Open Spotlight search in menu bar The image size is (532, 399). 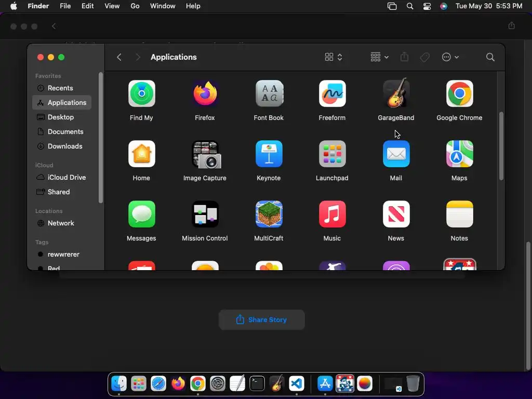pyautogui.click(x=410, y=6)
